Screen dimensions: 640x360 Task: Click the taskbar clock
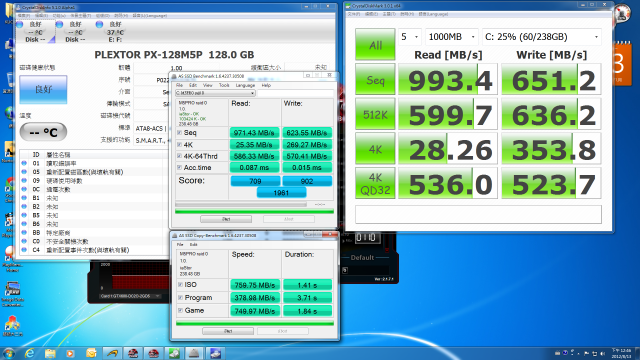[621, 353]
